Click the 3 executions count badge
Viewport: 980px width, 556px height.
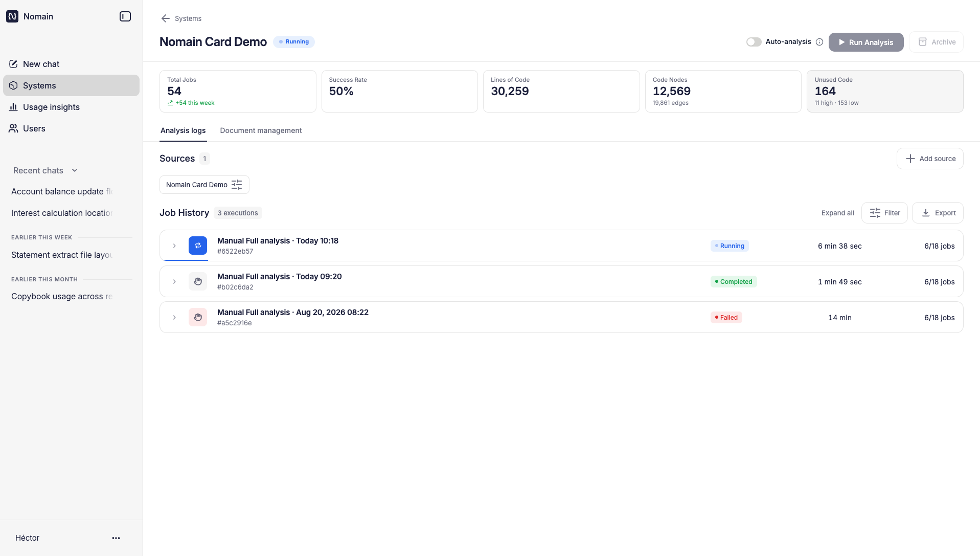click(x=238, y=213)
